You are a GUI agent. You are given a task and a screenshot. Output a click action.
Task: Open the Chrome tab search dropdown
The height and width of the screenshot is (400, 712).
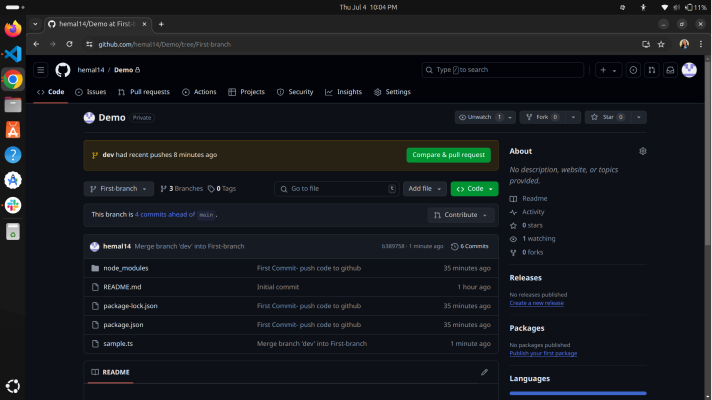click(35, 24)
